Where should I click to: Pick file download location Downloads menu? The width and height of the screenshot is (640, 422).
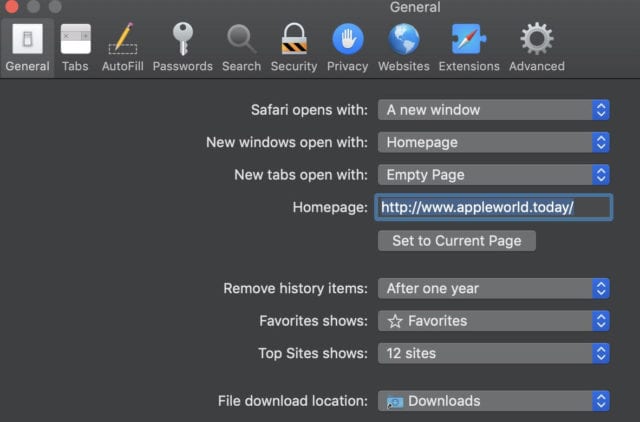pos(493,401)
